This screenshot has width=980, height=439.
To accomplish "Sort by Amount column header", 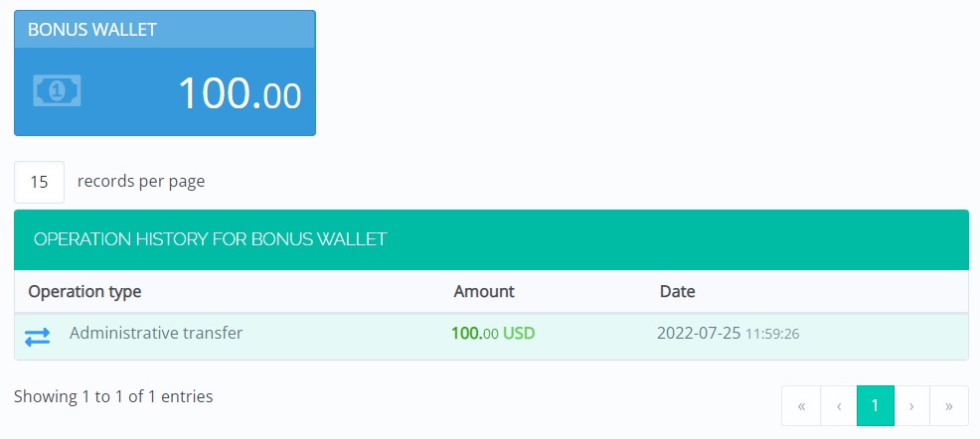I will tap(484, 292).
